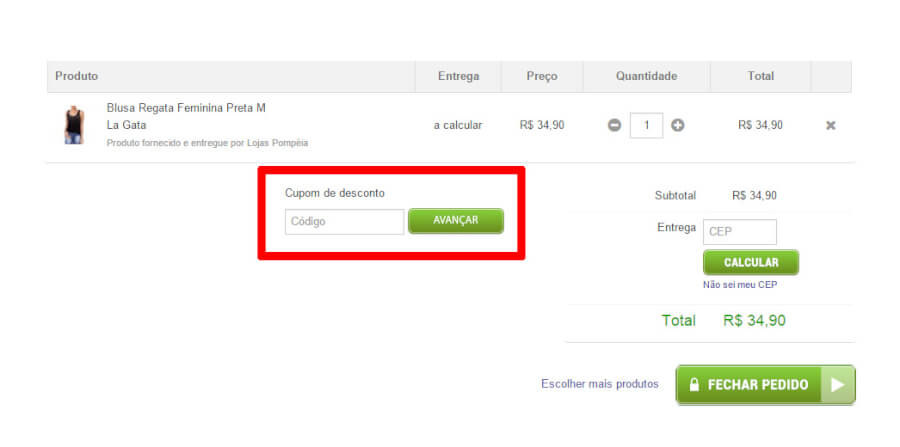The height and width of the screenshot is (447, 900).
Task: Select the quantity number field
Action: (x=646, y=126)
